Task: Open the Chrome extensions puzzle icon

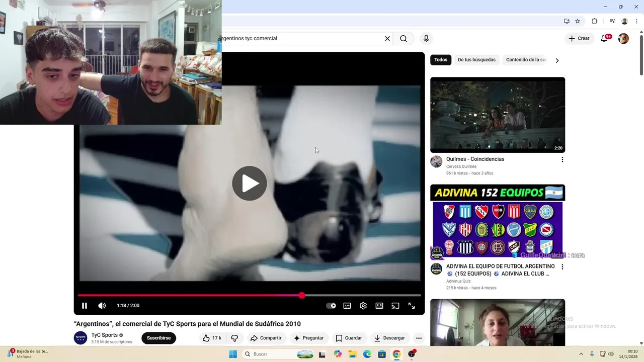Action: click(x=594, y=21)
